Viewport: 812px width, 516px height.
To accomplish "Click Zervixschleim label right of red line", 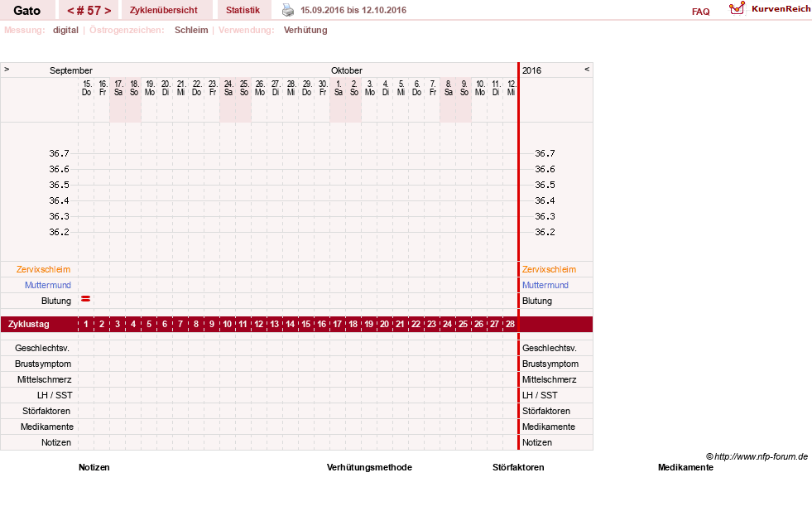I will [549, 269].
